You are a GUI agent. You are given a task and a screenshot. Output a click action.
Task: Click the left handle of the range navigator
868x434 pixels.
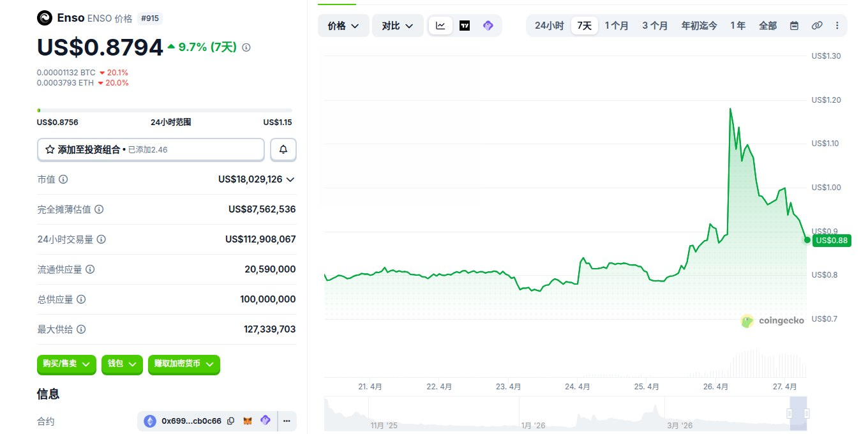pos(789,414)
